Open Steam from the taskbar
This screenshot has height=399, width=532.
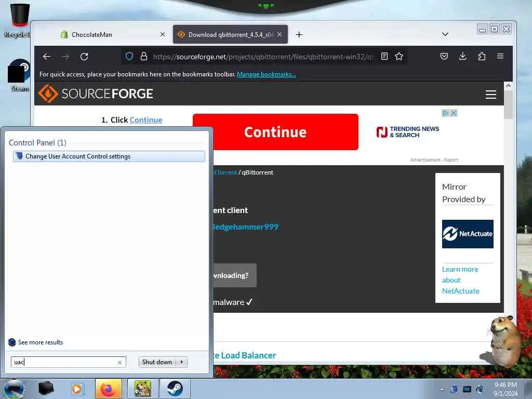tap(175, 389)
